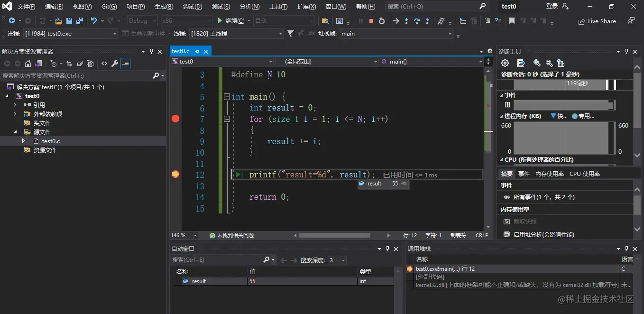644x314 pixels.
Task: Stop debugging with the red square
Action: 371,21
